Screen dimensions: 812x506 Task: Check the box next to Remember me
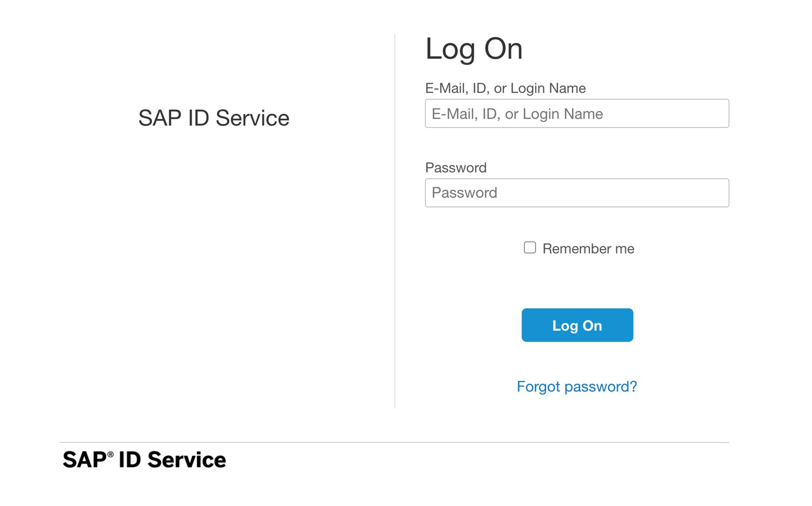[x=529, y=247]
